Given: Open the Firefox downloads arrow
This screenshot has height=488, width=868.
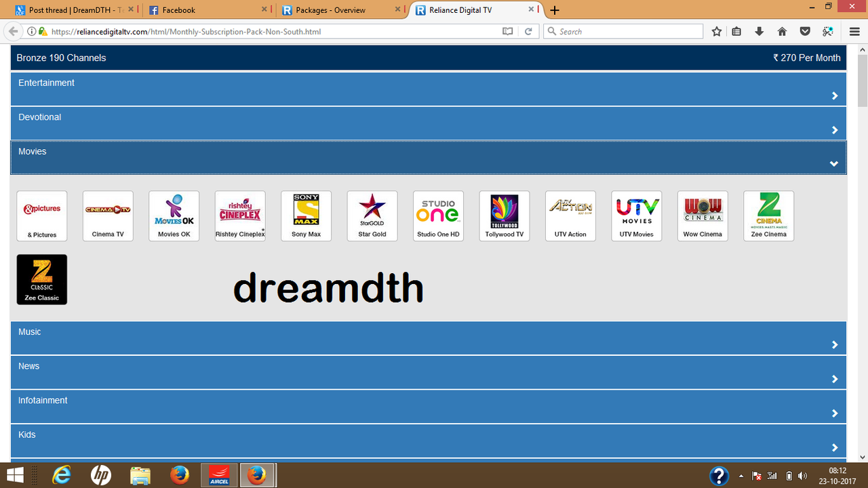Looking at the screenshot, I should pos(759,31).
